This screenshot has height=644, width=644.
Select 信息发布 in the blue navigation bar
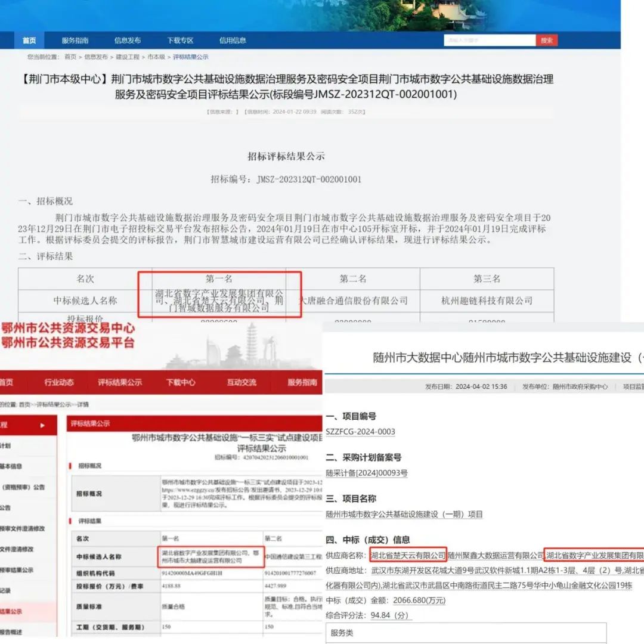[x=128, y=41]
